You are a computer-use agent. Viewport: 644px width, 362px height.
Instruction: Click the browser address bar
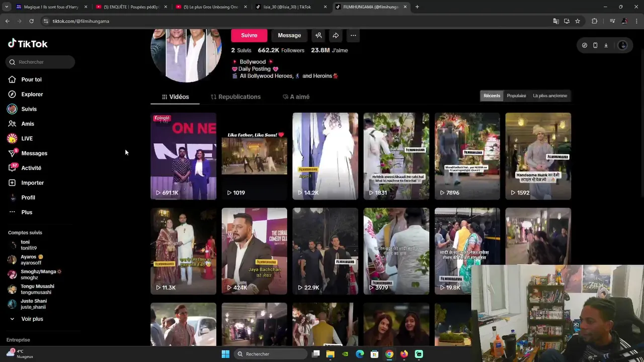pos(292,21)
